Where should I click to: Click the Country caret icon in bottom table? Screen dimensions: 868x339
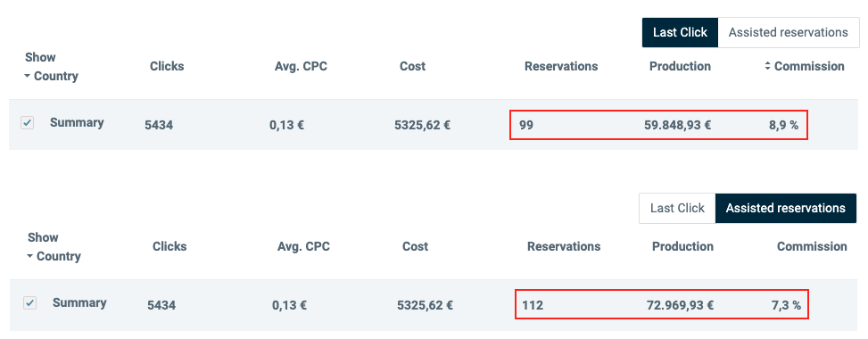coord(30,257)
